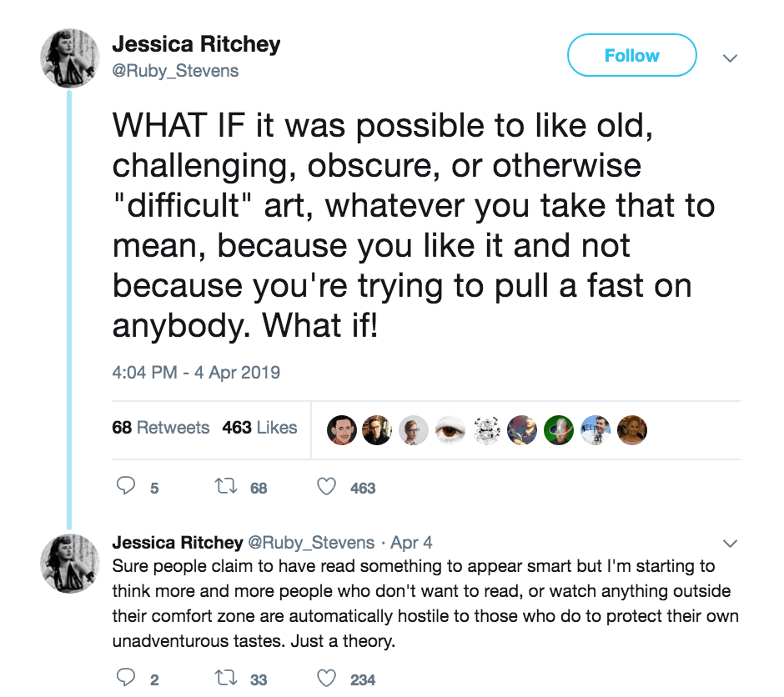
Task: Click the eye avatar among the likers
Action: coord(451,429)
